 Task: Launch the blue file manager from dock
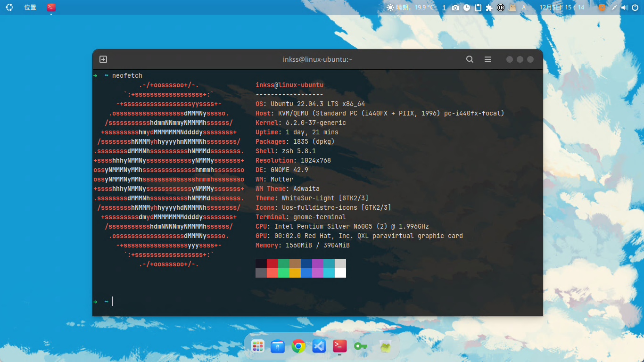pos(278,346)
